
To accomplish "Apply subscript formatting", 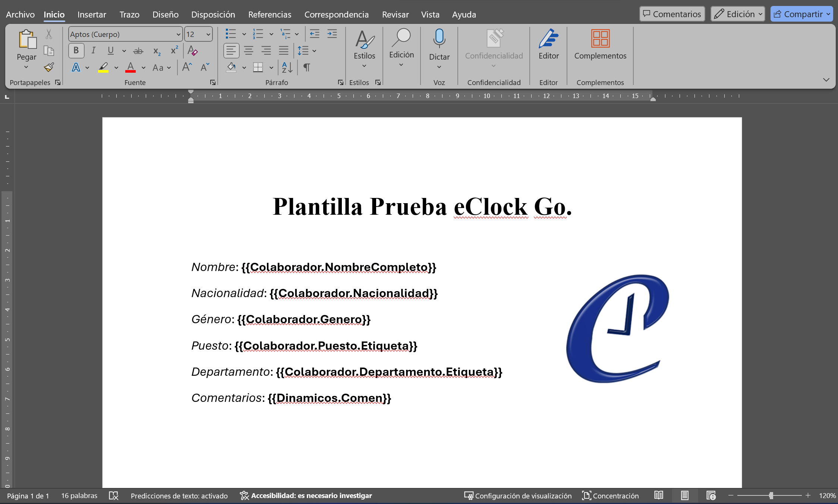I will 157,51.
